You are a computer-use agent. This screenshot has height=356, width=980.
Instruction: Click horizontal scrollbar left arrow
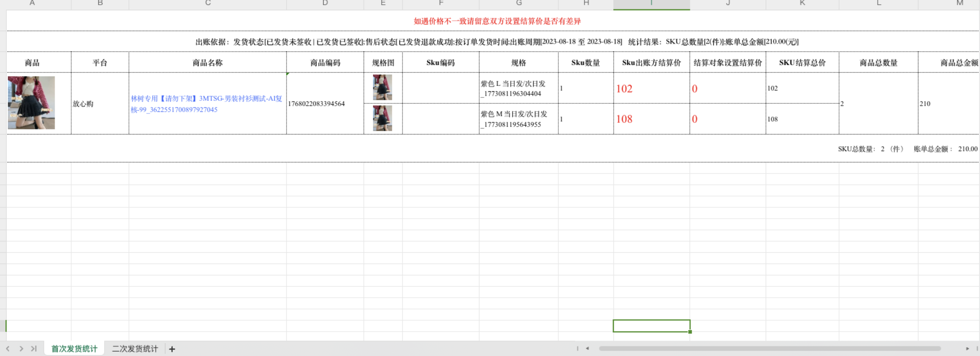point(587,349)
